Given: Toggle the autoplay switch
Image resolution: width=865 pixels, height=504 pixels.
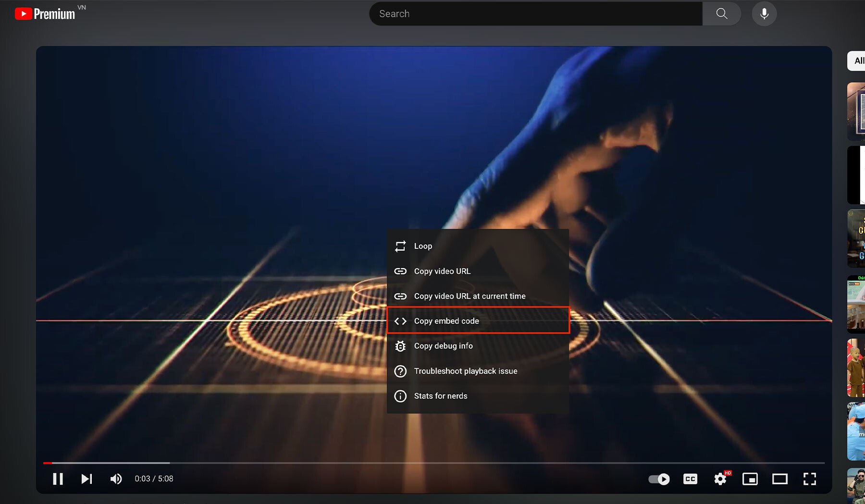Looking at the screenshot, I should 659,479.
